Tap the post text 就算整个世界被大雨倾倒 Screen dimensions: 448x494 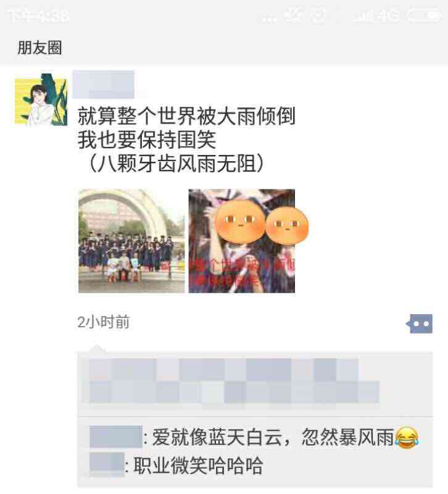click(186, 116)
